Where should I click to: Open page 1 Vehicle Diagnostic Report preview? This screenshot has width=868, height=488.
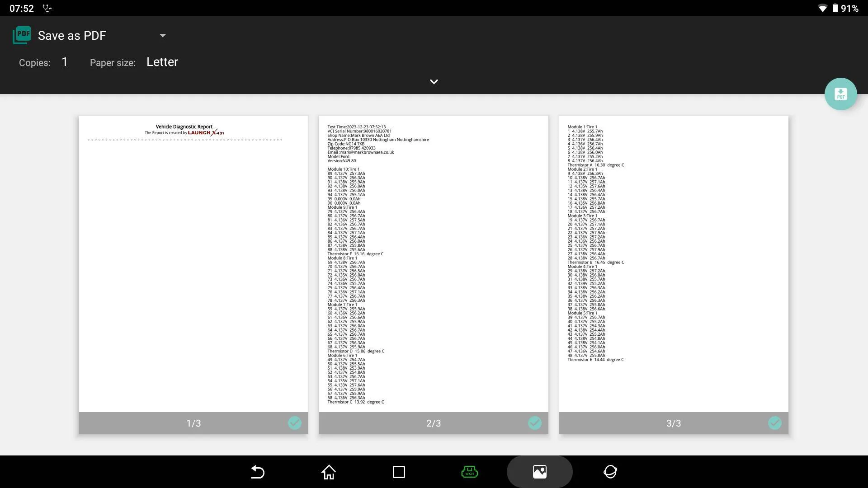(193, 264)
